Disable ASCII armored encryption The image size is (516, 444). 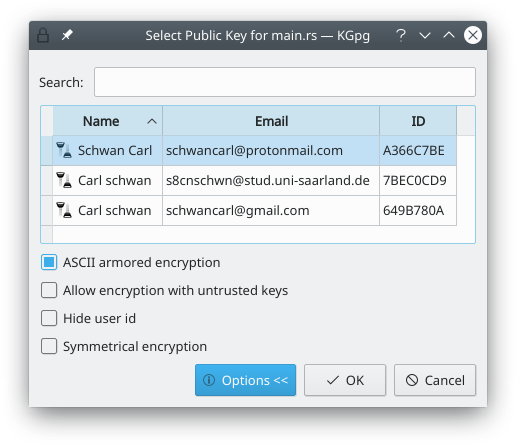pos(49,262)
